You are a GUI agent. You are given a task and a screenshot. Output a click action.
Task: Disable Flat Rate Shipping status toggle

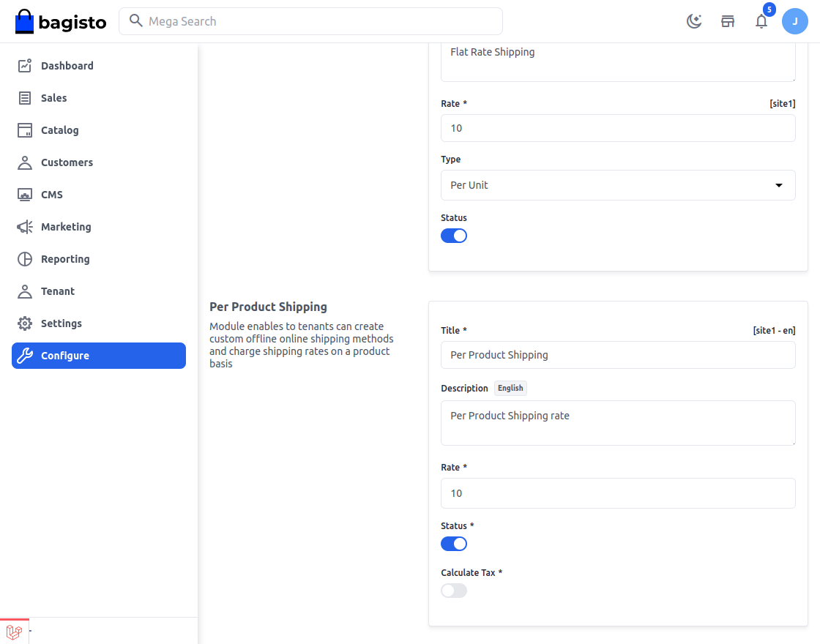(454, 236)
